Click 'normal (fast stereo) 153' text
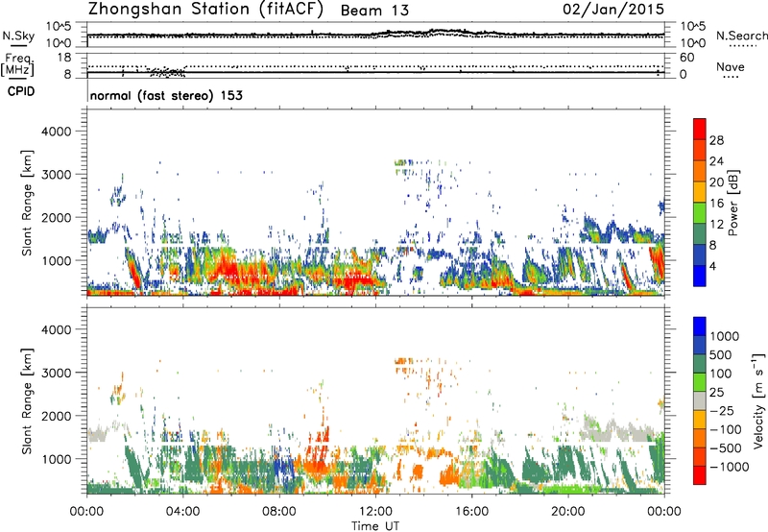This screenshot has width=768, height=532. pos(166,95)
